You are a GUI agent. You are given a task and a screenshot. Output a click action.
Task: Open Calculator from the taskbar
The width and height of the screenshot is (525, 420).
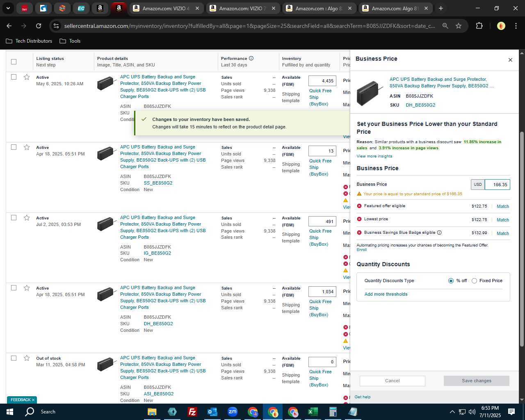click(333, 412)
